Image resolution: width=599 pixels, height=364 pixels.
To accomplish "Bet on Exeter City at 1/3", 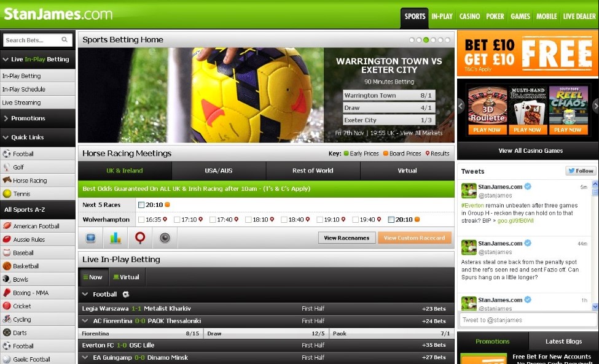I will (x=389, y=120).
